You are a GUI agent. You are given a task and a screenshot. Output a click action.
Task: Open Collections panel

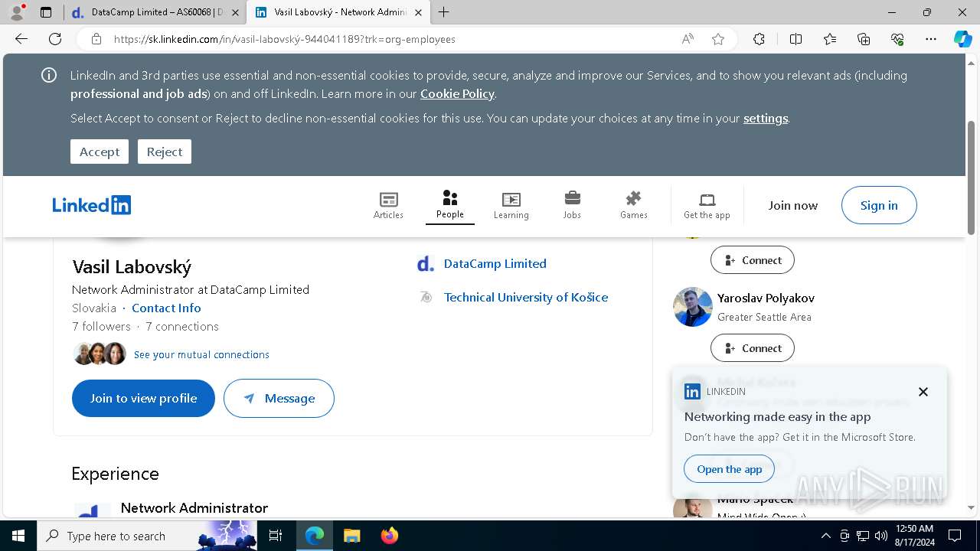(864, 39)
